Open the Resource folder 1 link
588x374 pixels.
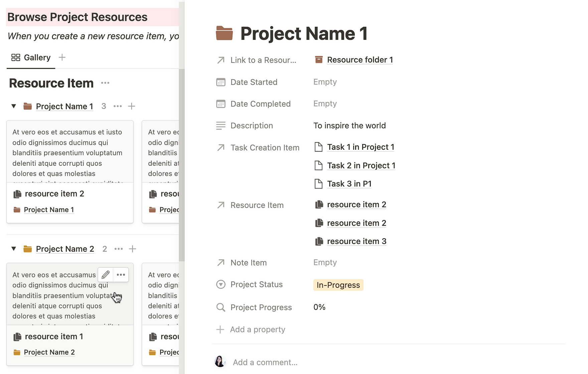[360, 60]
